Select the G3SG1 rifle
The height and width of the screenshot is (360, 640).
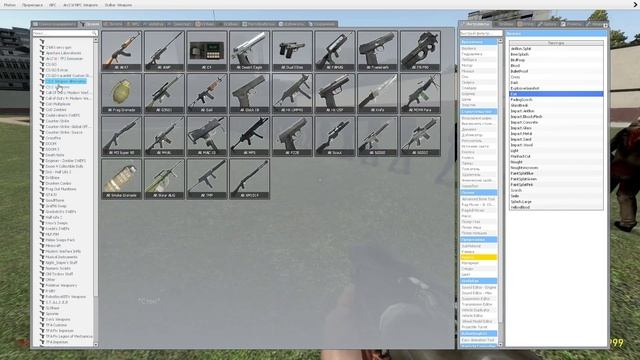[x=164, y=93]
